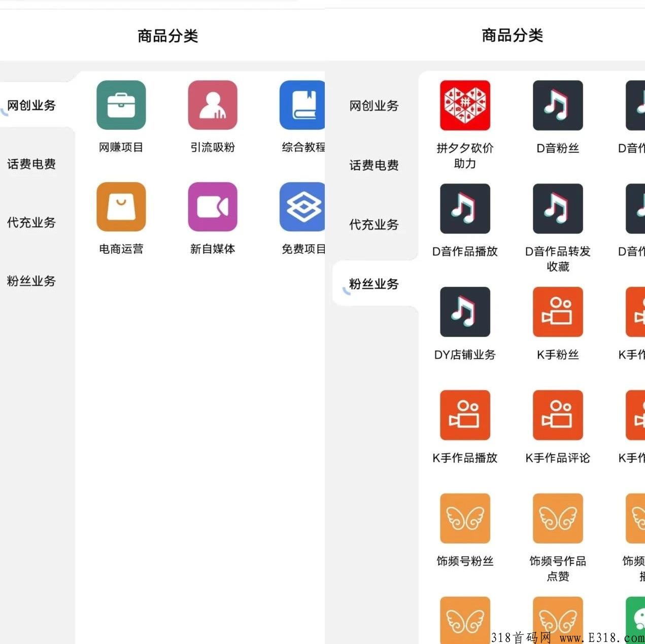
Task: Click the 引流吸粉 label
Action: pyautogui.click(x=212, y=147)
